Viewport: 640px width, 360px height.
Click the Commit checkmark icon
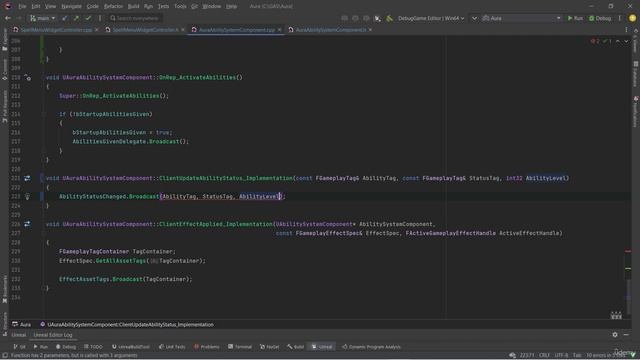pos(88,18)
